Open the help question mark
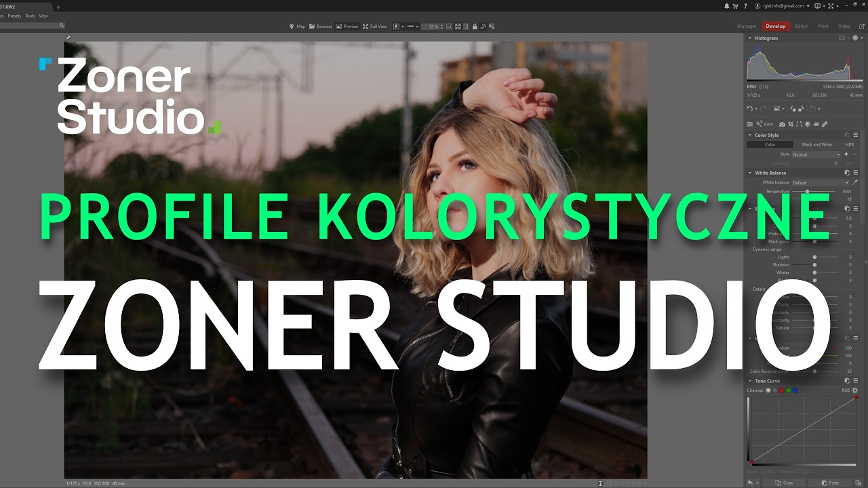Screen dimensions: 868x488 click(745, 5)
